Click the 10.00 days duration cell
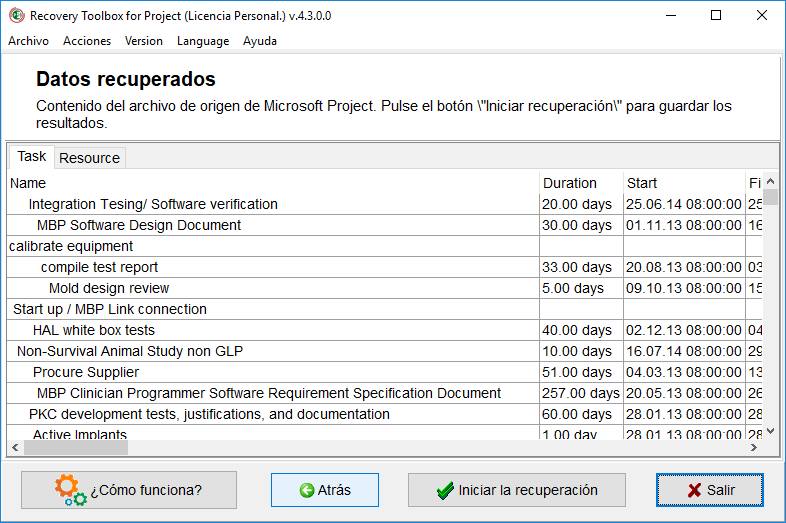The image size is (786, 523). (581, 352)
